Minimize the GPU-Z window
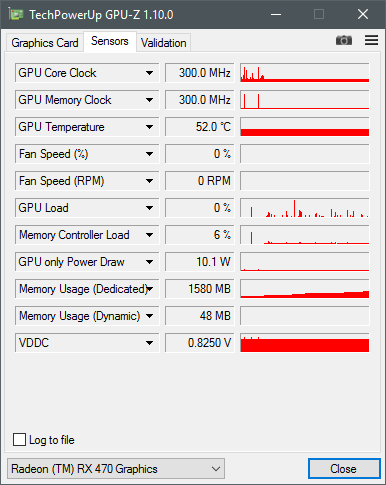Screen dimensions: 386x485 [276, 15]
